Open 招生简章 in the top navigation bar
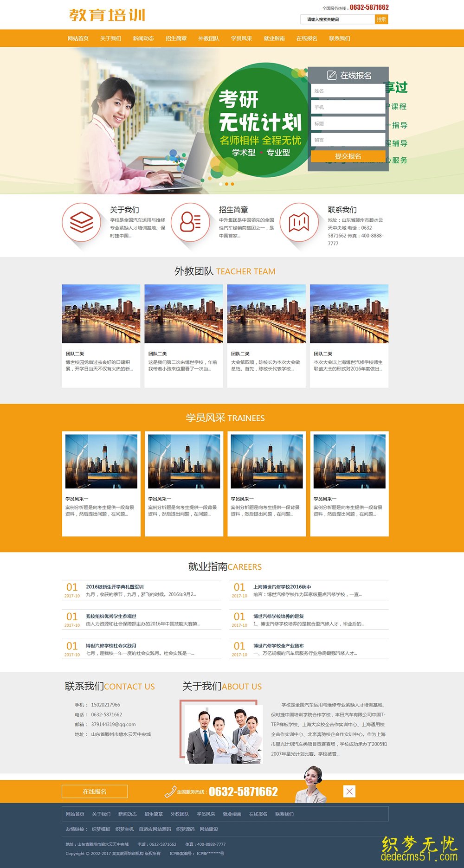The image size is (464, 868). pos(176,39)
